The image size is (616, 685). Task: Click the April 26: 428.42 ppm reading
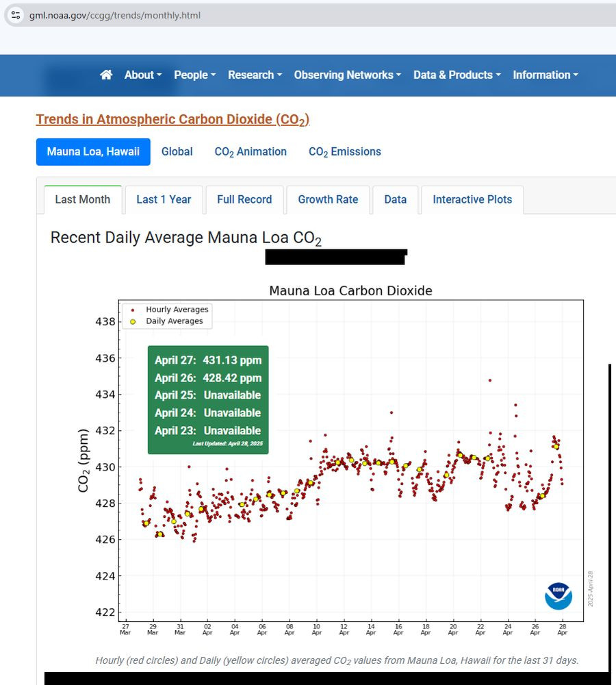tap(208, 378)
